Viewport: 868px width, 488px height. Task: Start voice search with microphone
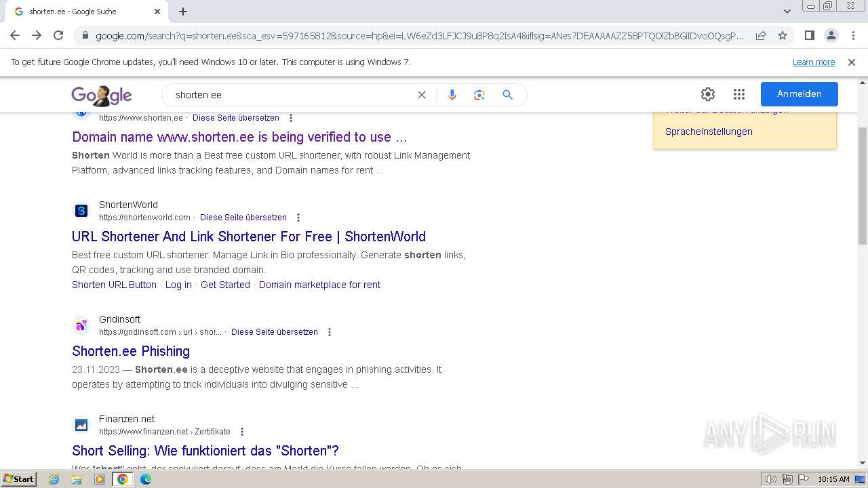[x=452, y=95]
